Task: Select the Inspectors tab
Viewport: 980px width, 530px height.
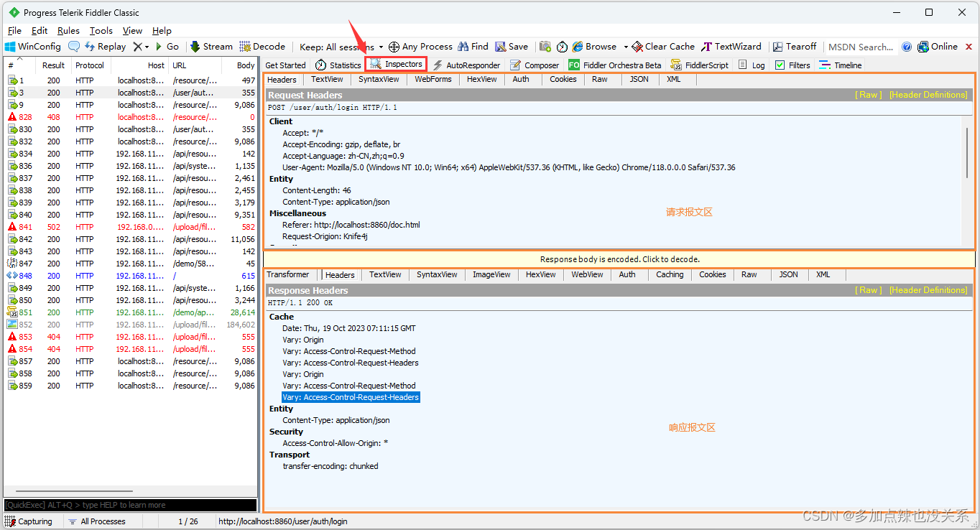Action: tap(396, 64)
